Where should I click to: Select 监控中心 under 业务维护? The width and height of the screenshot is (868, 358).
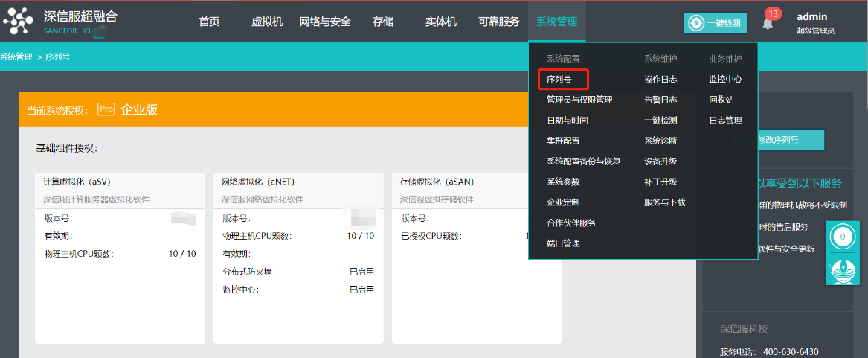coord(724,79)
